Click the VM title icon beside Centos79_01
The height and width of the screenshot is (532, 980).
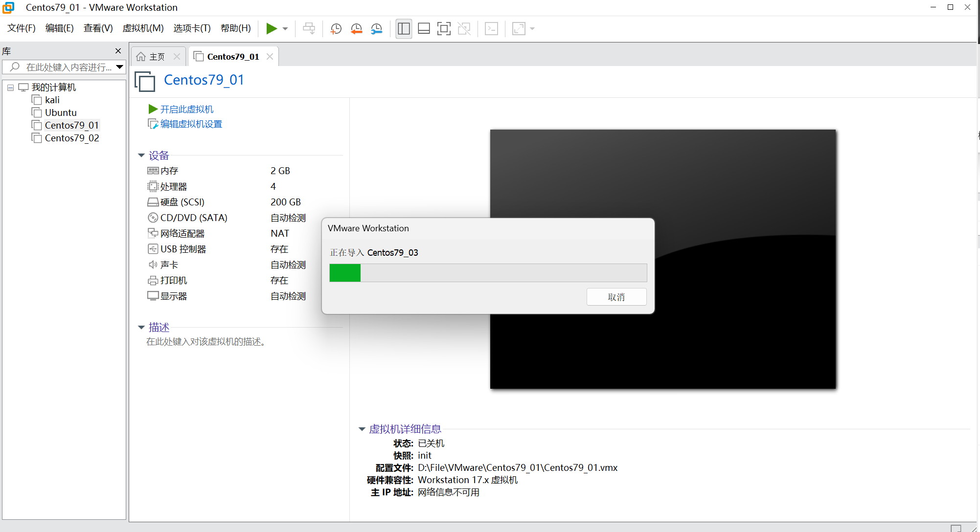point(145,81)
